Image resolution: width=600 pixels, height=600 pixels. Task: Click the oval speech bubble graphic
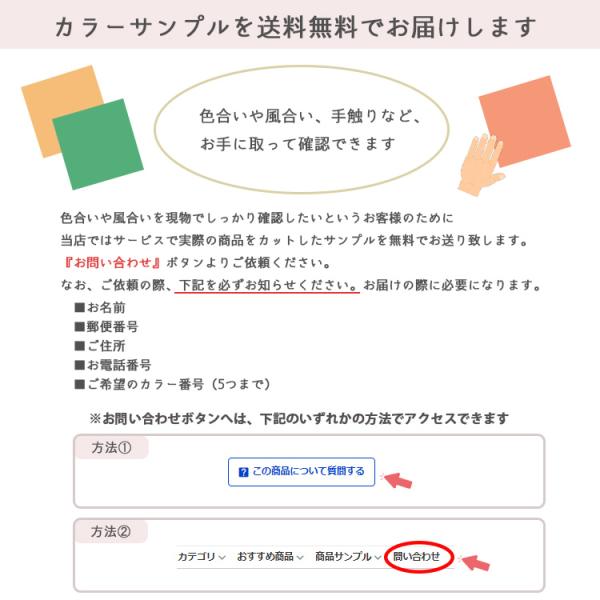tap(301, 129)
